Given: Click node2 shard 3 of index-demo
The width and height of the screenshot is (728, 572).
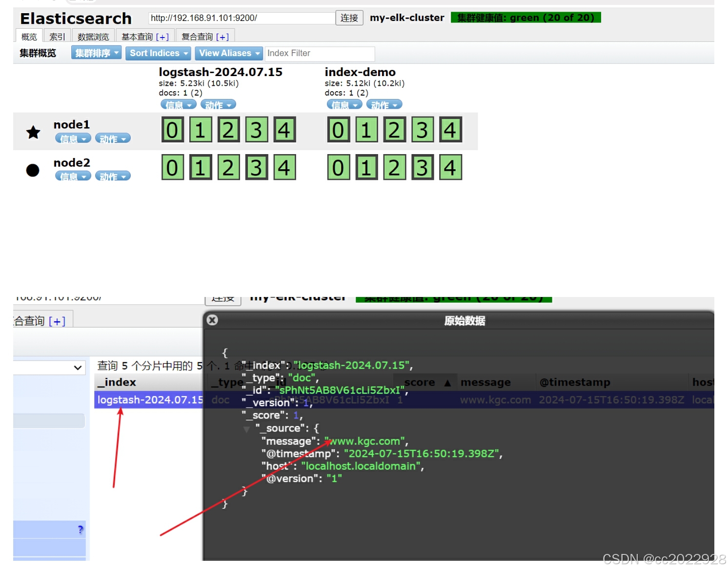Looking at the screenshot, I should (x=423, y=167).
